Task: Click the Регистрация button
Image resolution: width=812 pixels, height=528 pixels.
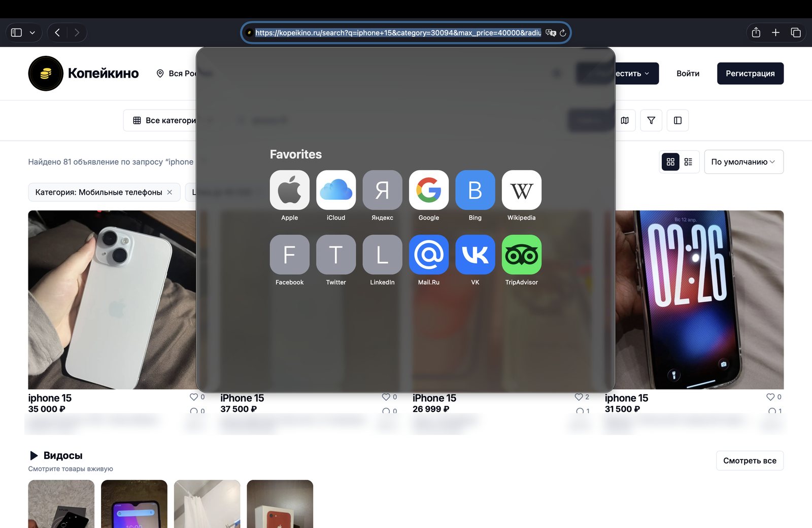Action: coord(750,74)
